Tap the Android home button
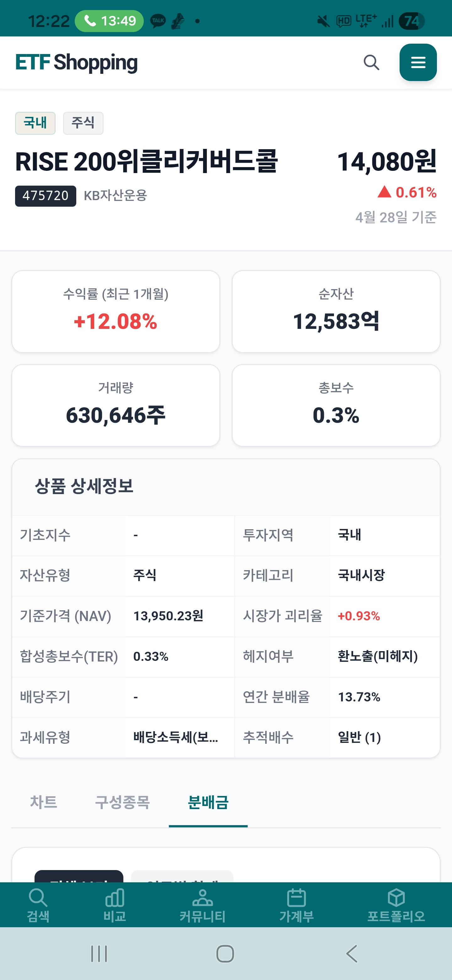 point(225,954)
